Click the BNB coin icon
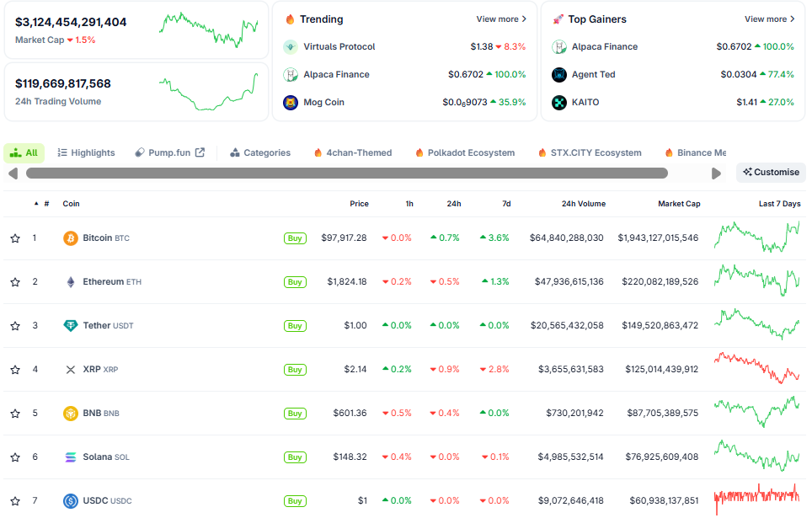 71,414
